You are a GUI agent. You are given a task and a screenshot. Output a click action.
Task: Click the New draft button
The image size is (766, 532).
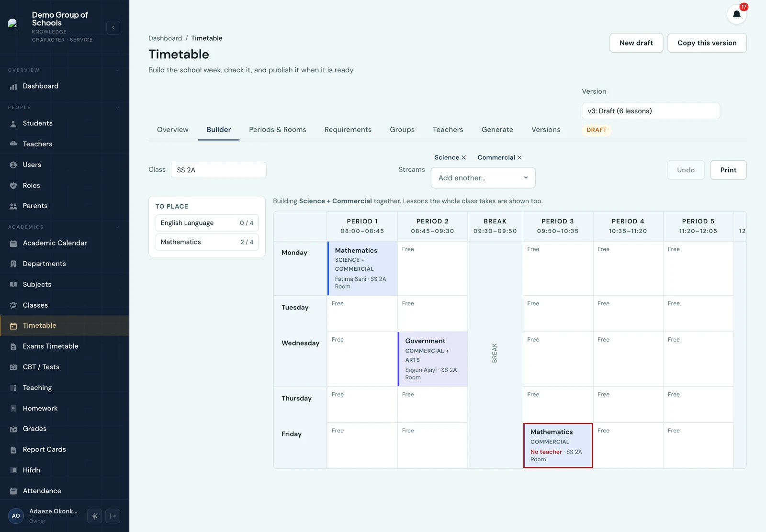636,43
